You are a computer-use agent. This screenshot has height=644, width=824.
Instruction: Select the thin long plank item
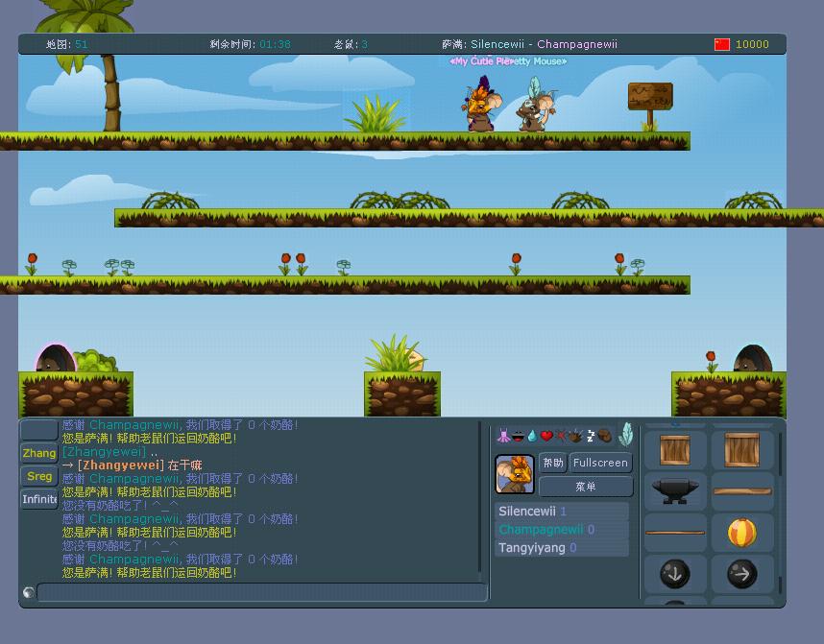(675, 533)
